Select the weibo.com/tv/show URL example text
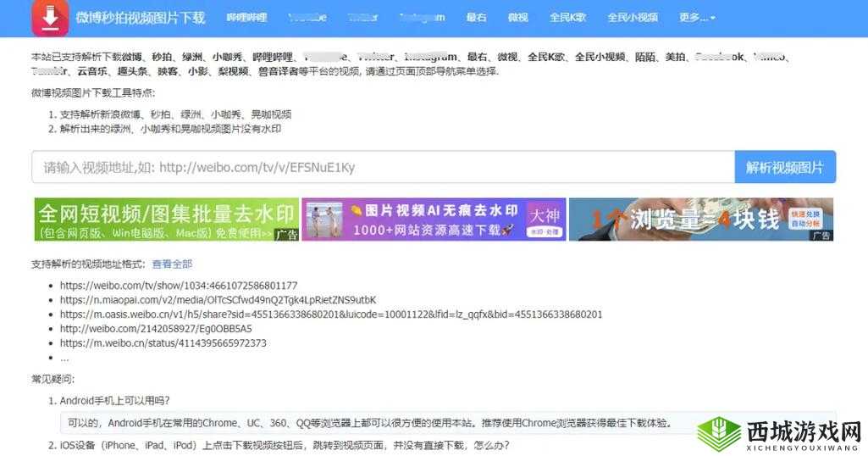The image size is (868, 456). pos(179,286)
